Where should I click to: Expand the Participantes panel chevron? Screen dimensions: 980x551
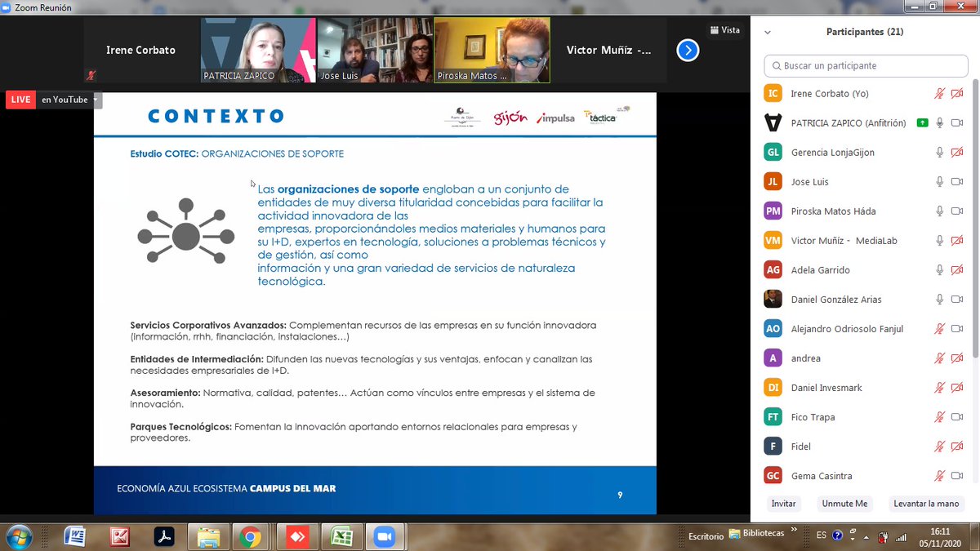tap(766, 31)
